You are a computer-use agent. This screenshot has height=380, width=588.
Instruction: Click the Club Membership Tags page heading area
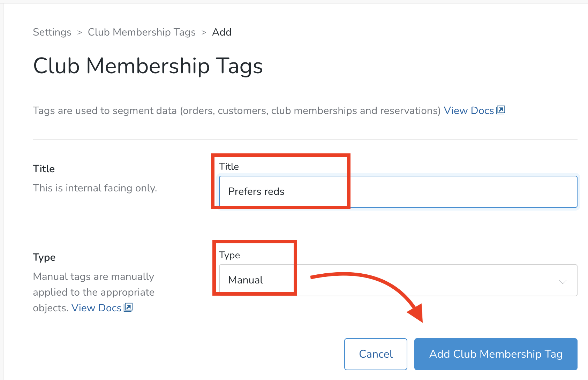[148, 66]
